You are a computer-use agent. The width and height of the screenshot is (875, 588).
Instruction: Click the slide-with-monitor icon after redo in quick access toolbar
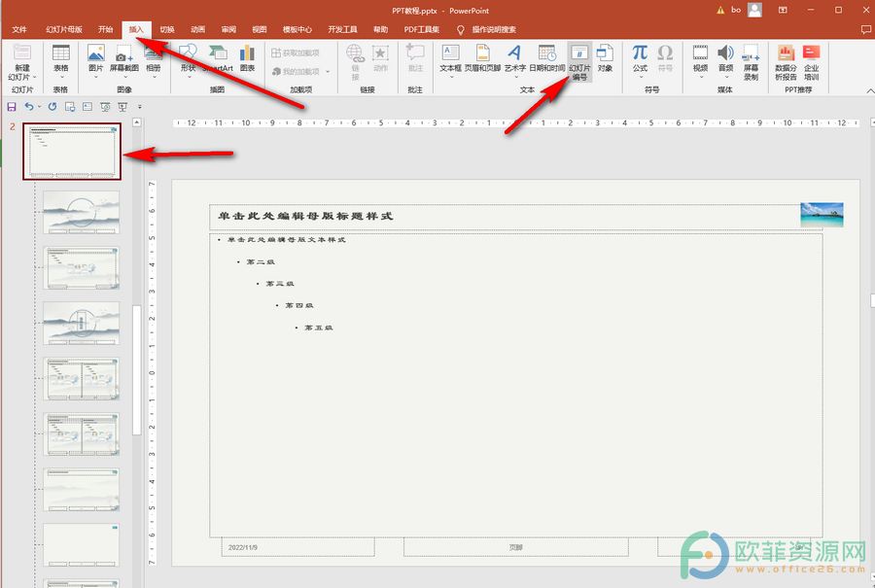coord(70,107)
